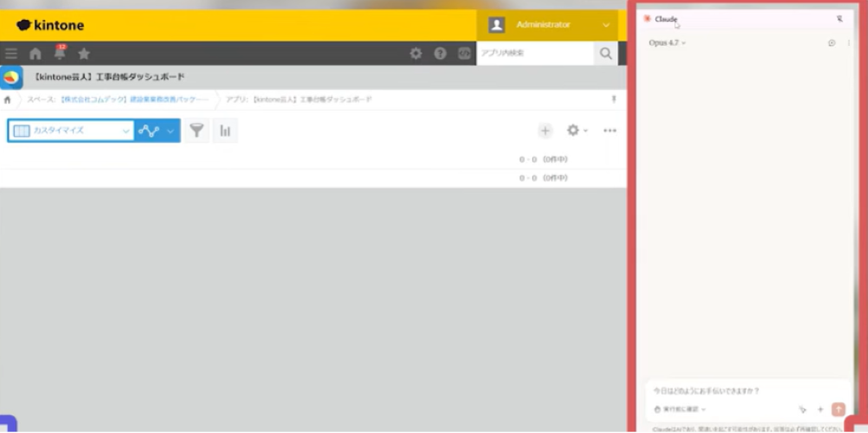
Task: Add a new record with plus button
Action: point(545,131)
